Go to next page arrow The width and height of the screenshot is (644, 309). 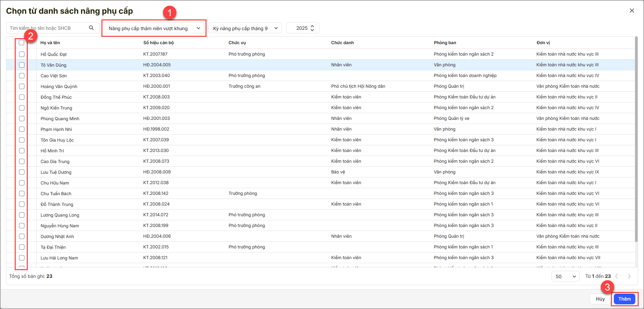(629, 276)
